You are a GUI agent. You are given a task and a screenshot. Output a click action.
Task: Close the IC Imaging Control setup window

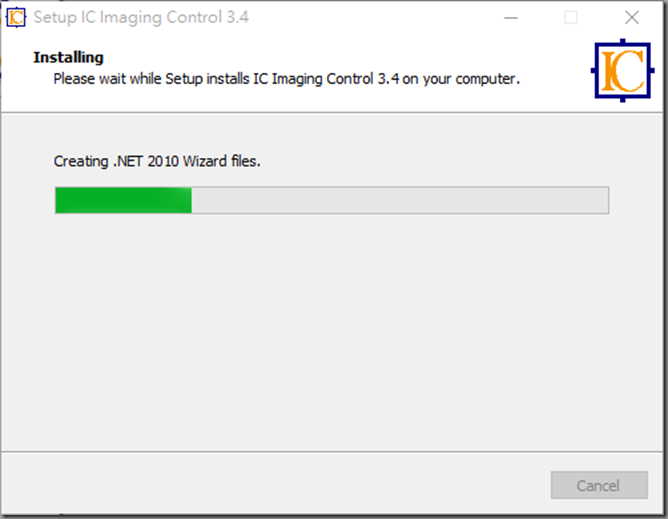[x=632, y=18]
